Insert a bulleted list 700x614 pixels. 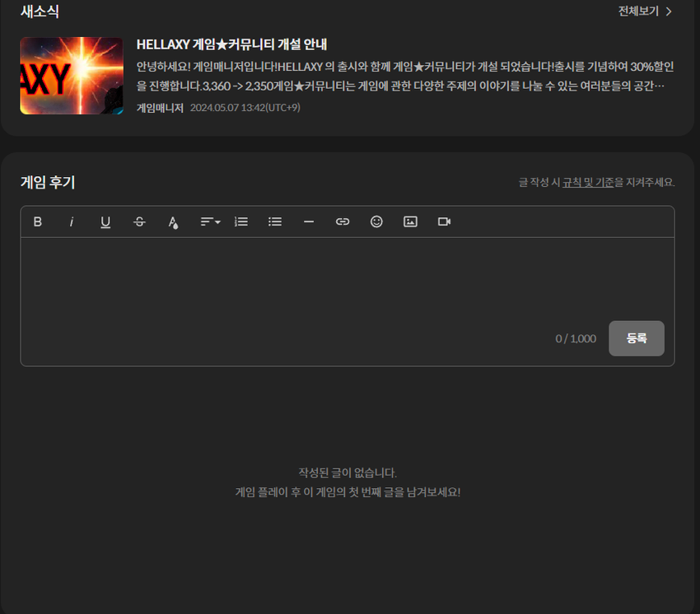pyautogui.click(x=275, y=222)
